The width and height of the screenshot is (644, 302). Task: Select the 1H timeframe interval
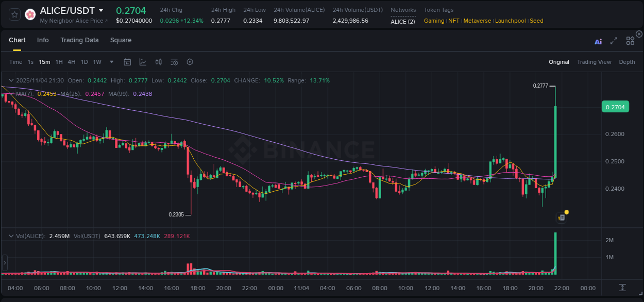click(x=59, y=62)
